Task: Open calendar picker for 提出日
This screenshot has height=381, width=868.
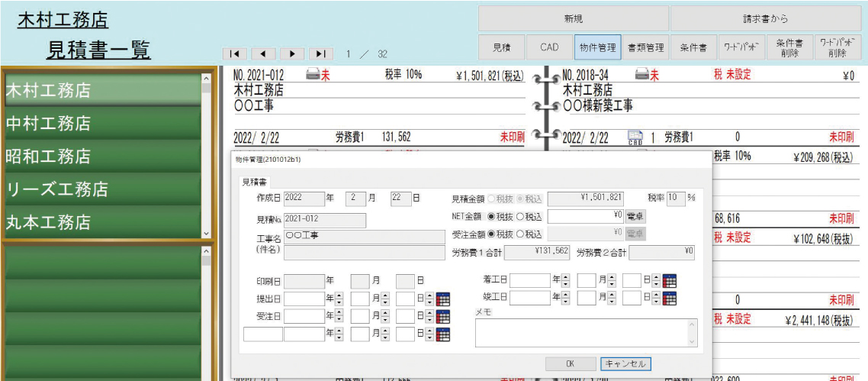Action: click(x=443, y=299)
